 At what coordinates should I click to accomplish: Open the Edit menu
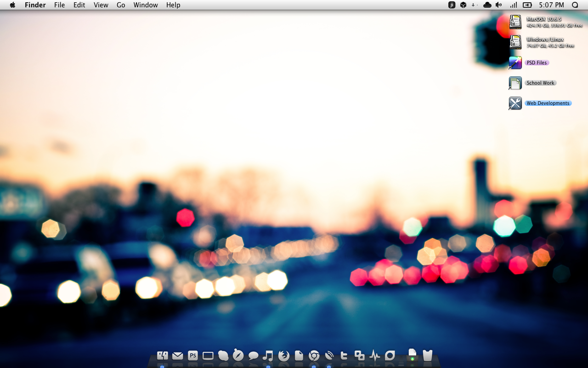[x=79, y=5]
